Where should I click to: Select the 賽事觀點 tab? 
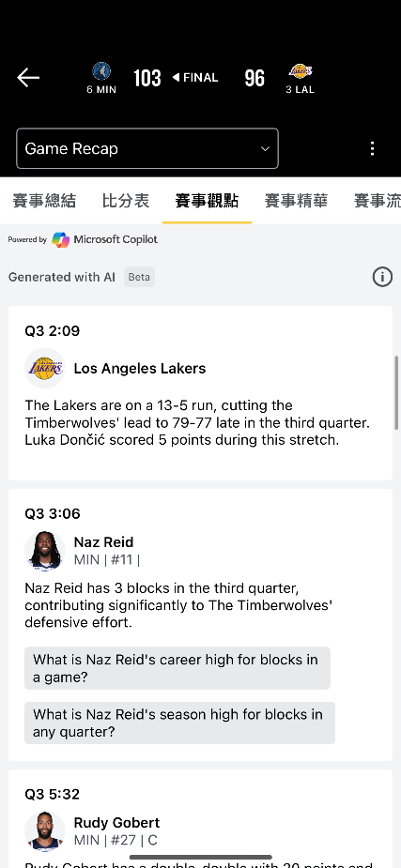pos(207,201)
